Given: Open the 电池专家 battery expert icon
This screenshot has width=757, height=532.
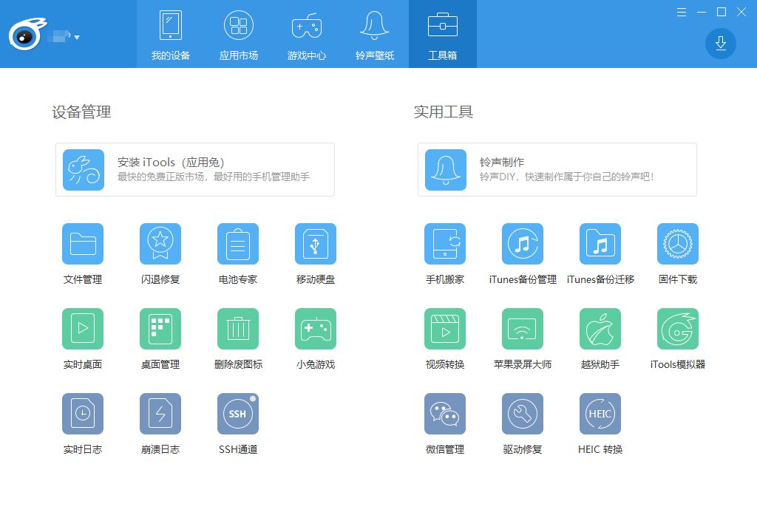Looking at the screenshot, I should (x=238, y=245).
